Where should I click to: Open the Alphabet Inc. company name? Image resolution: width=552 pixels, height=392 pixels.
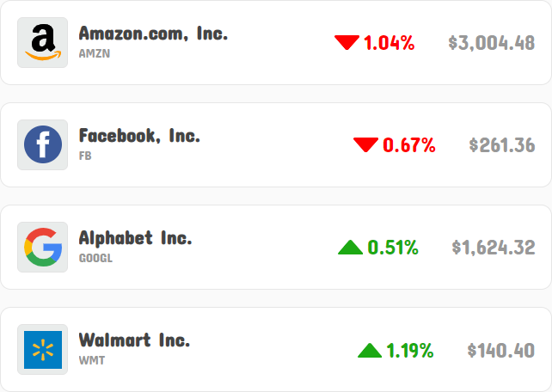(135, 238)
